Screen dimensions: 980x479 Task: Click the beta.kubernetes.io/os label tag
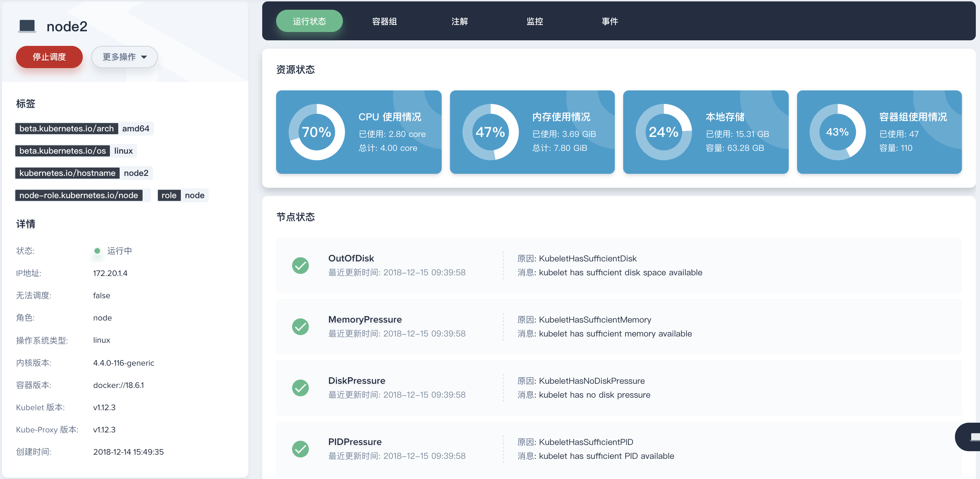point(63,151)
